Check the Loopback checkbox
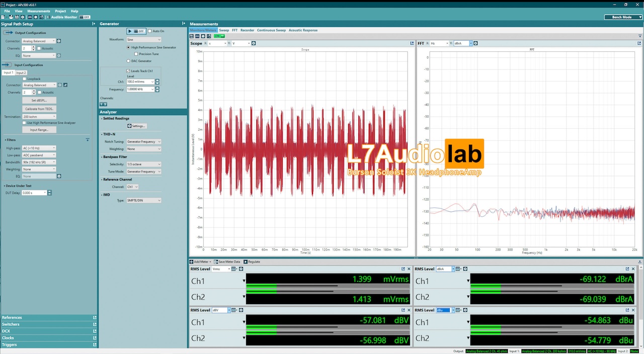Screen dimensions: 644x354 (24, 79)
